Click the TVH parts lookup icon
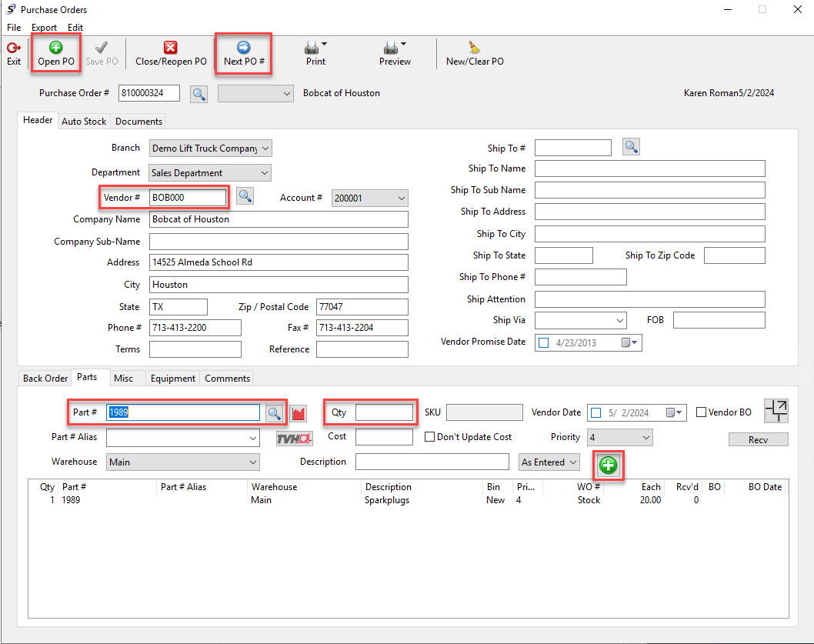 [x=295, y=439]
